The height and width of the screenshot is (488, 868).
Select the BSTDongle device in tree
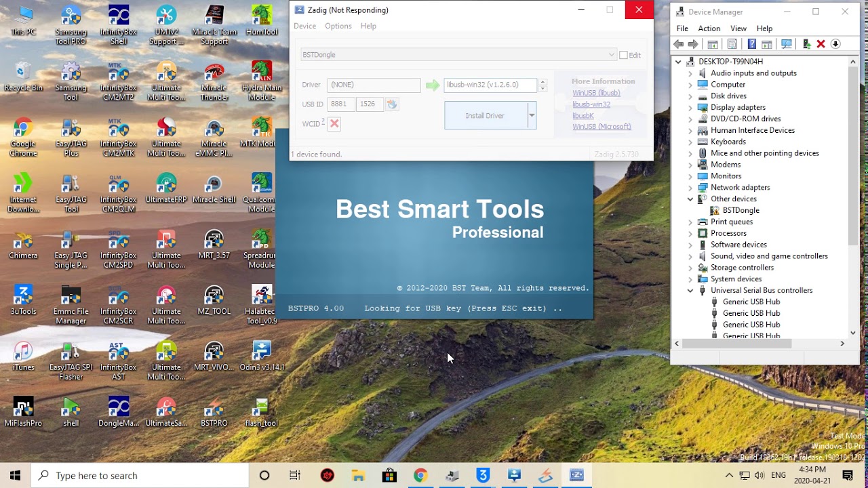tap(741, 210)
